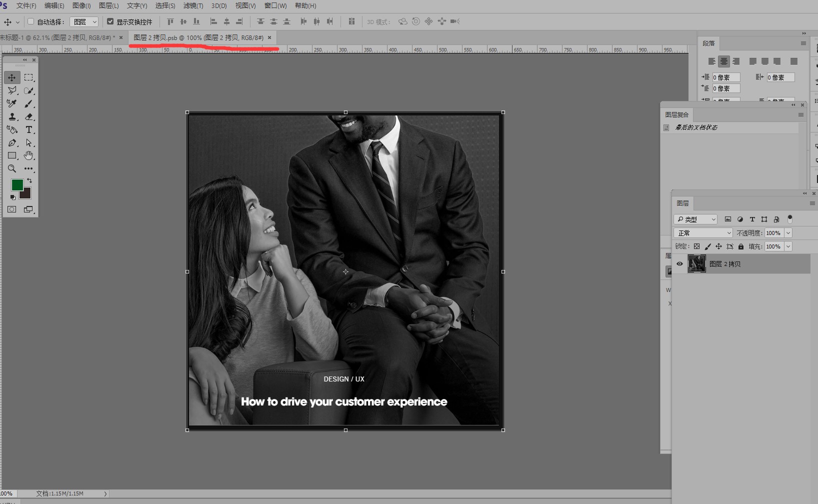Select the Hand tool
This screenshot has width=818, height=504.
28,155
